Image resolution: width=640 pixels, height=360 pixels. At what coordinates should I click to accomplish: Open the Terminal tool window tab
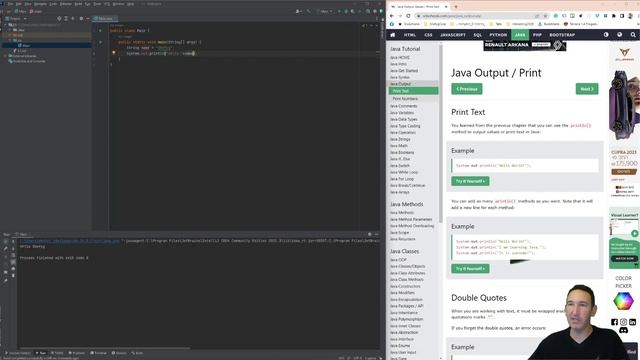pos(98,353)
